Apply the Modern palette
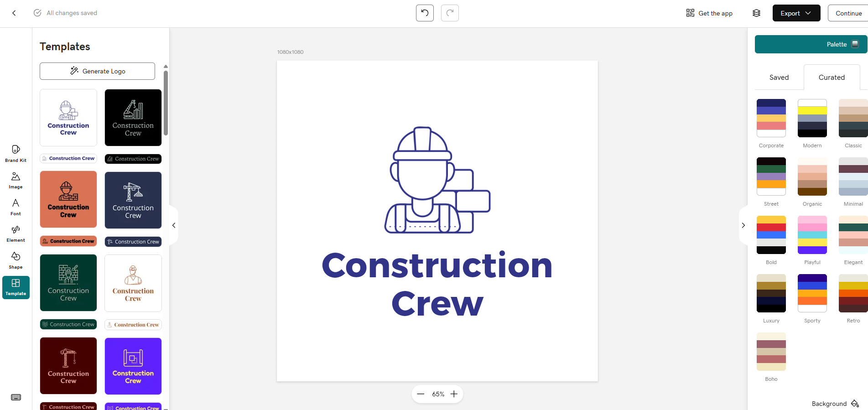Viewport: 868px width, 410px height. coord(812,118)
